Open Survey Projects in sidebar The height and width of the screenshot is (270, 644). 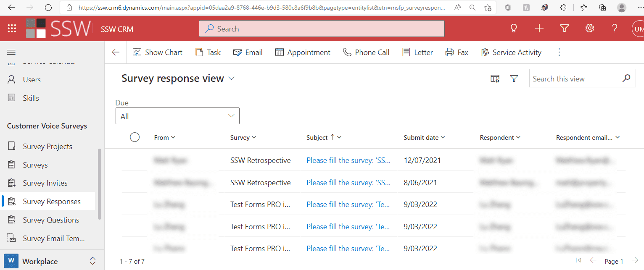tap(48, 147)
